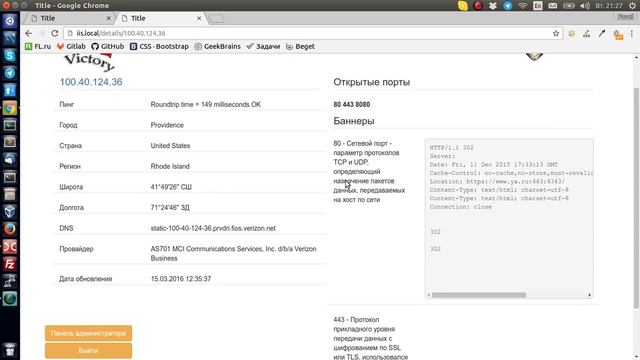The image size is (640, 360).
Task: Click the 100.40.124.36 IP heading link
Action: tap(91, 82)
